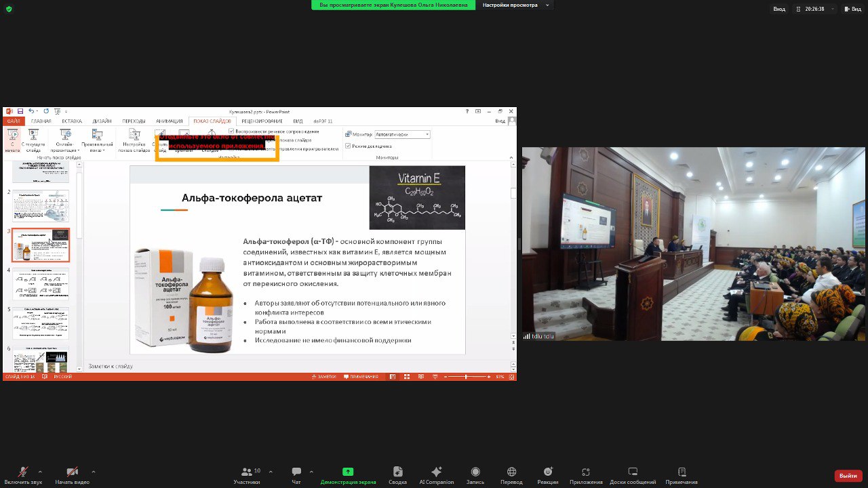This screenshot has width=868, height=488.
Task: Switch to the ДИЗАЙН ribbon tab
Action: click(x=102, y=121)
